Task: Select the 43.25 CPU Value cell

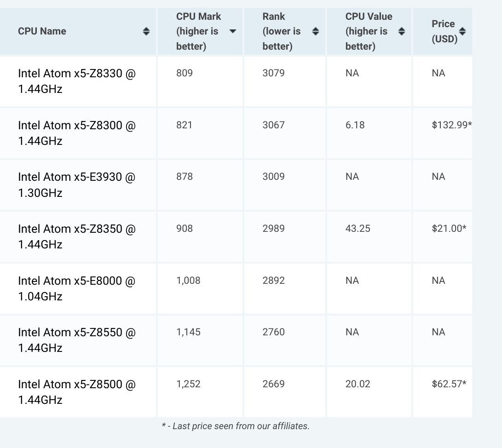Action: click(x=358, y=229)
